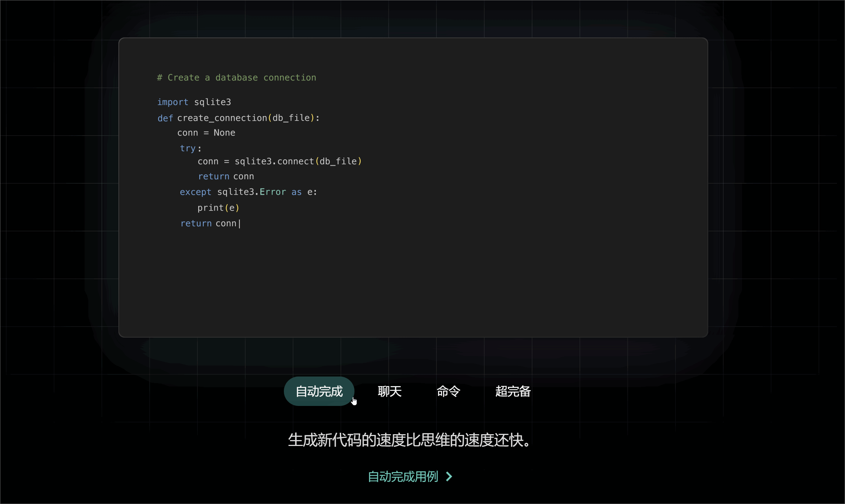Switch to the 聊天 tab
This screenshot has width=845, height=504.
389,391
